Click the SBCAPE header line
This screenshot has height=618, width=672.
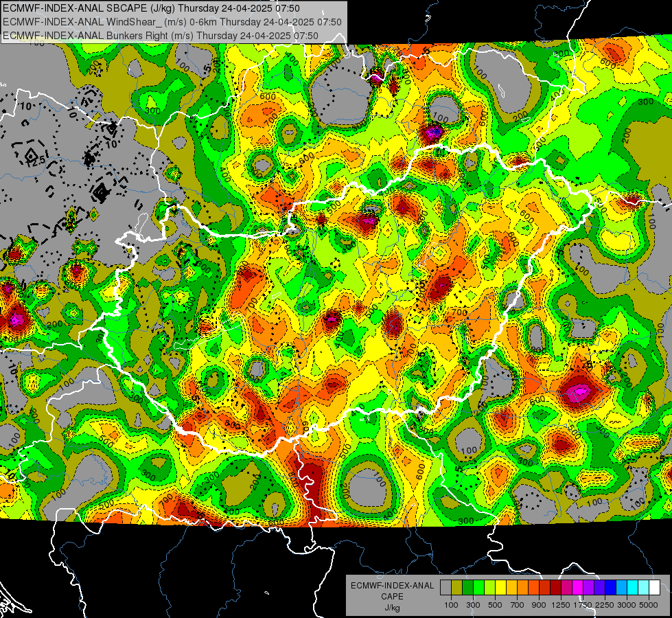(151, 8)
